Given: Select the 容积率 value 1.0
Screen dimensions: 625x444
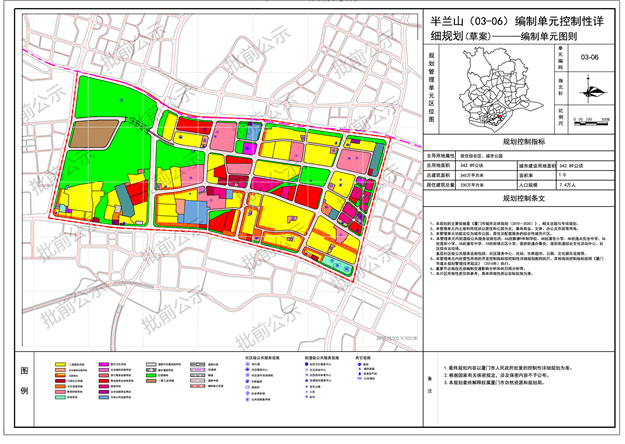Looking at the screenshot, I should pos(563,175).
